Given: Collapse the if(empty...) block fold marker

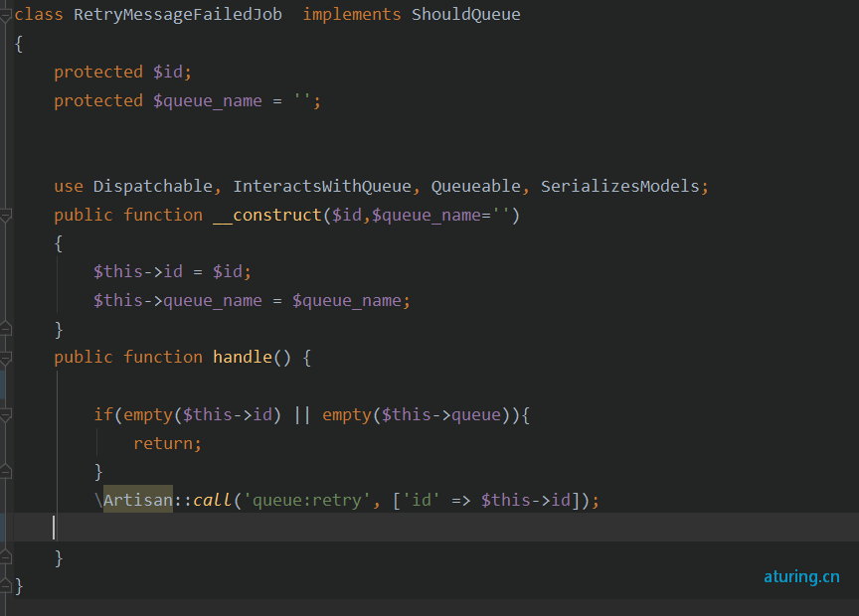Looking at the screenshot, I should tap(5, 415).
